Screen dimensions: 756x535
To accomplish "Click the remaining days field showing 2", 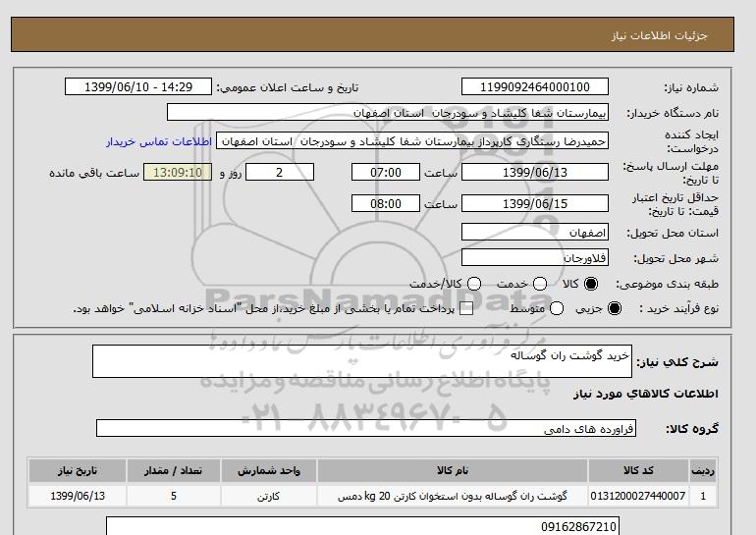I will click(x=280, y=172).
